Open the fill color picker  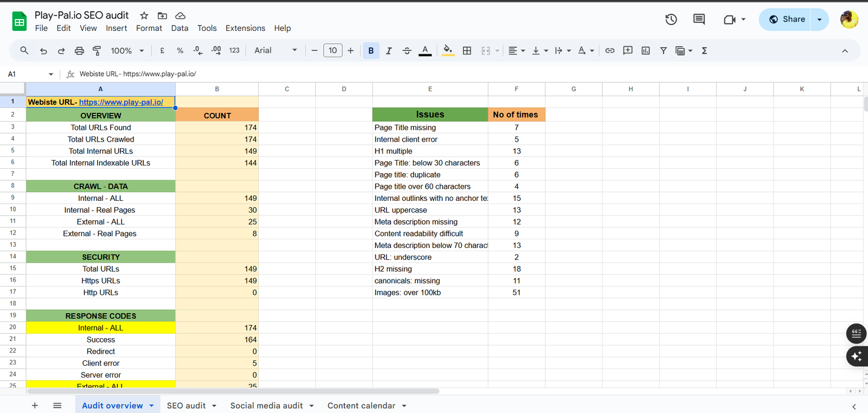(x=448, y=50)
